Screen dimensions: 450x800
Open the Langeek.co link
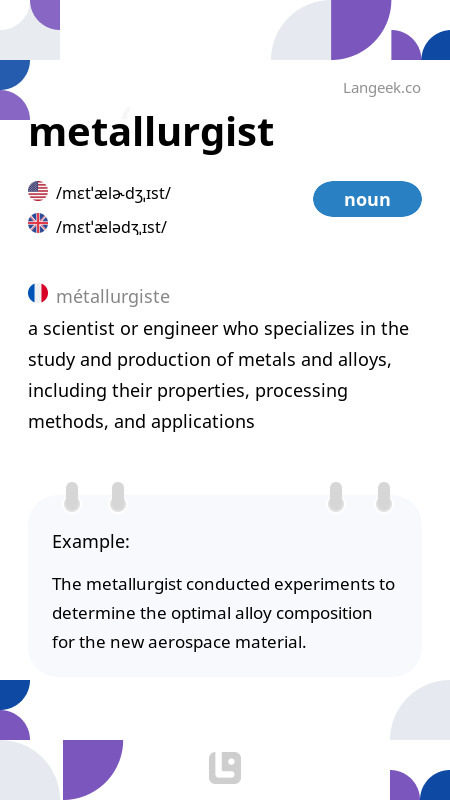pos(382,88)
